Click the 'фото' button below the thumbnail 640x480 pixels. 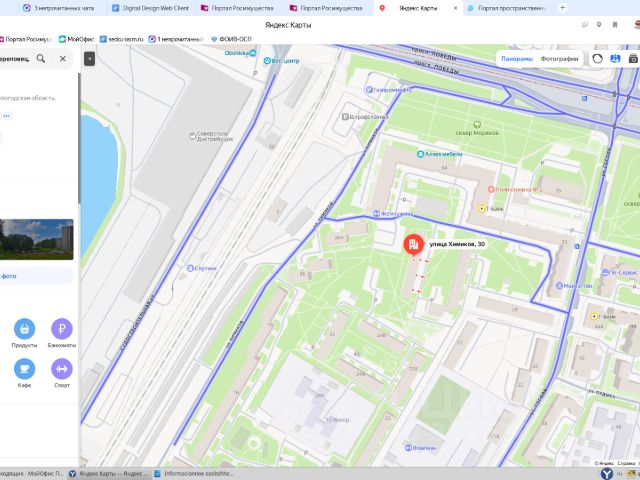[x=36, y=276]
